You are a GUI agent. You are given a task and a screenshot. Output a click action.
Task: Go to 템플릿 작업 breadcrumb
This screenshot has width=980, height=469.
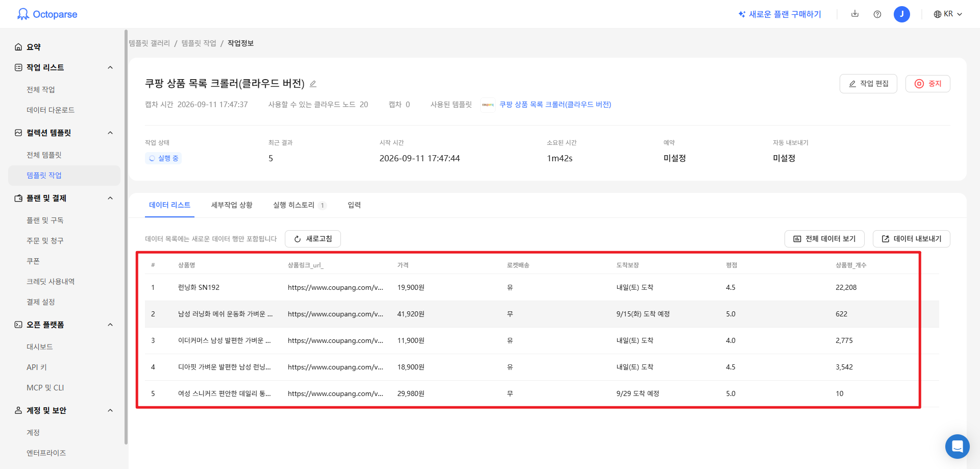click(x=199, y=43)
